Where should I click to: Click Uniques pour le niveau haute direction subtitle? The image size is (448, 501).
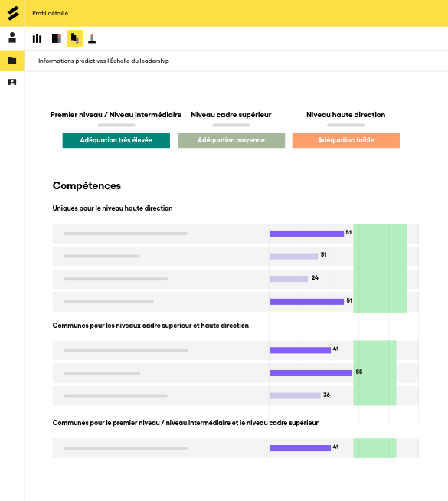[113, 208]
